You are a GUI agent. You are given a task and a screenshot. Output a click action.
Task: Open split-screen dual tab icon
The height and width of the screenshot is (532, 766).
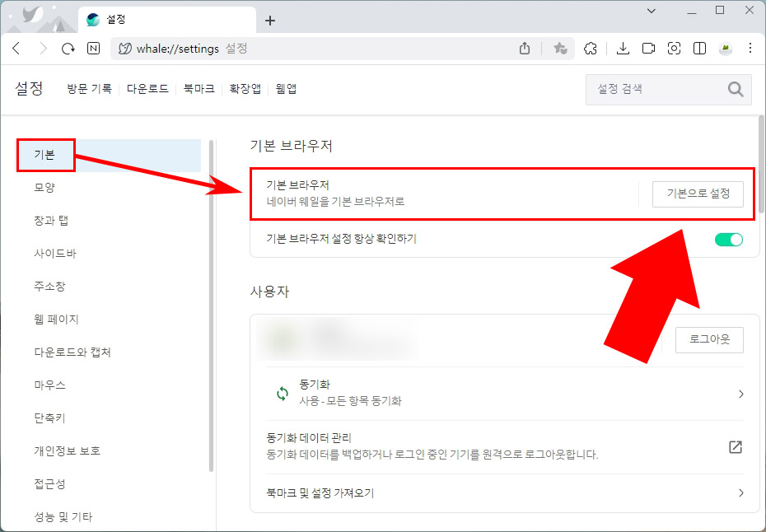(699, 49)
